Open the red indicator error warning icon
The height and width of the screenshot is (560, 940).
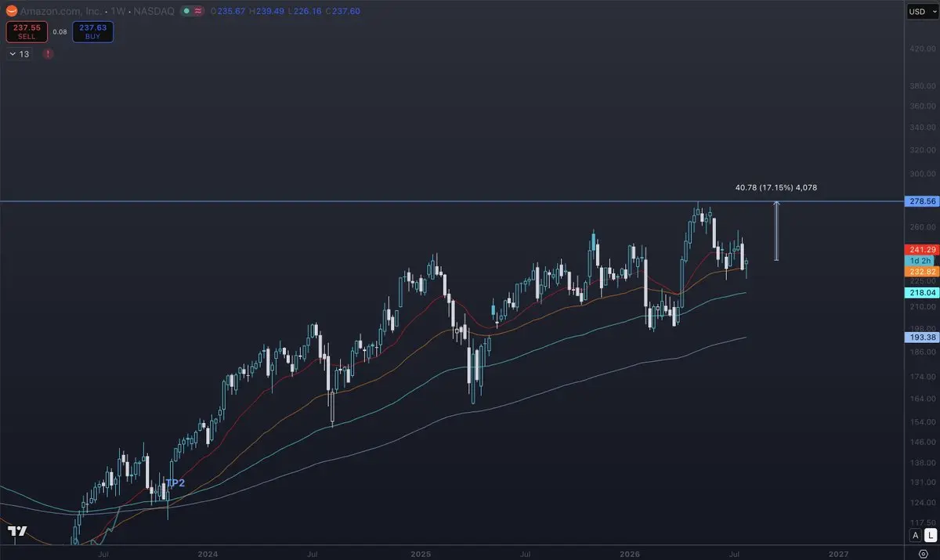click(49, 54)
